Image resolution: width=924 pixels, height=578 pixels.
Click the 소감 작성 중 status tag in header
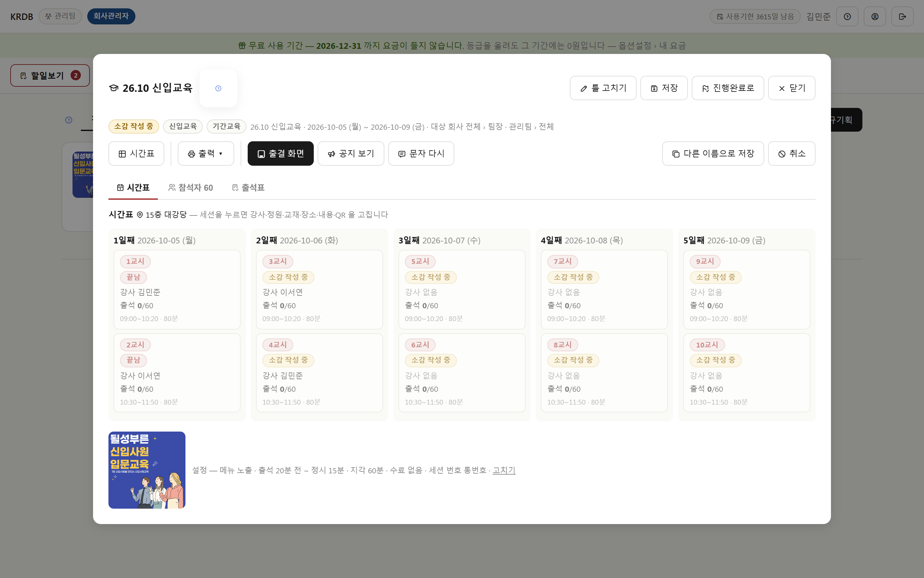pyautogui.click(x=134, y=126)
